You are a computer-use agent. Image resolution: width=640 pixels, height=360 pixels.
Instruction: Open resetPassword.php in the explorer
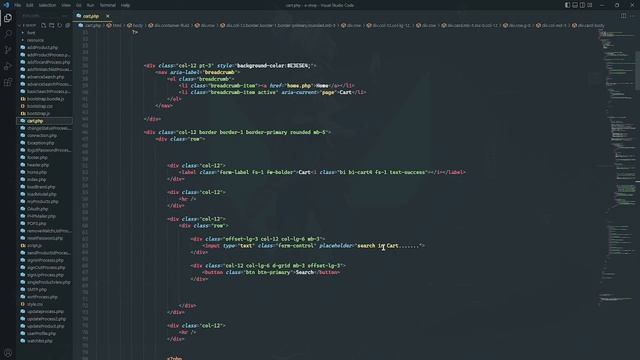(44, 238)
